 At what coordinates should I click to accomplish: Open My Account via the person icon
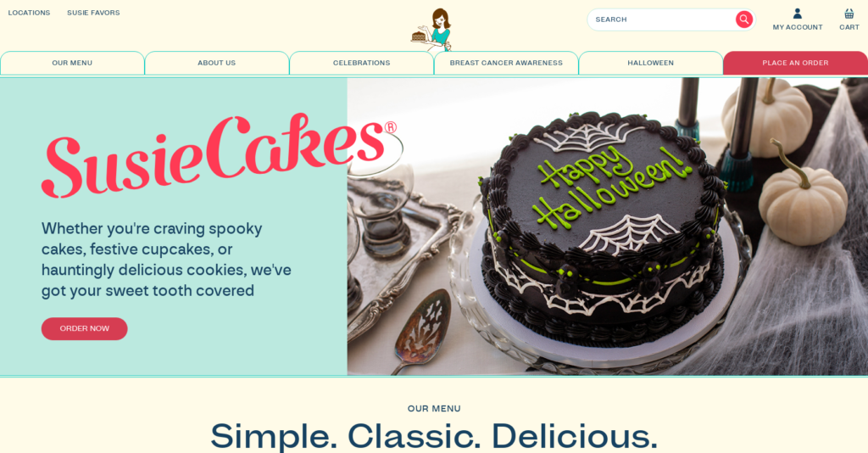point(797,14)
